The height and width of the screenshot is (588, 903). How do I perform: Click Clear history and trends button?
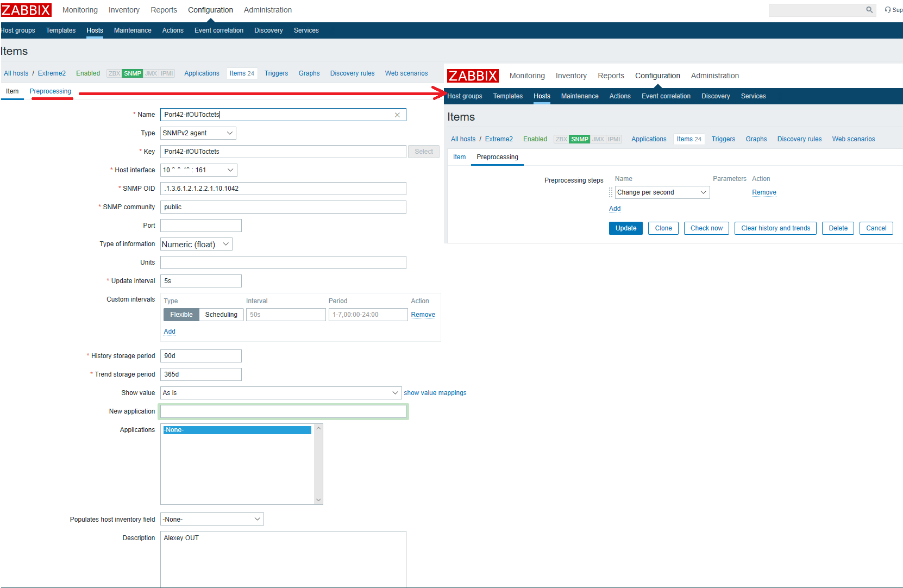click(775, 228)
